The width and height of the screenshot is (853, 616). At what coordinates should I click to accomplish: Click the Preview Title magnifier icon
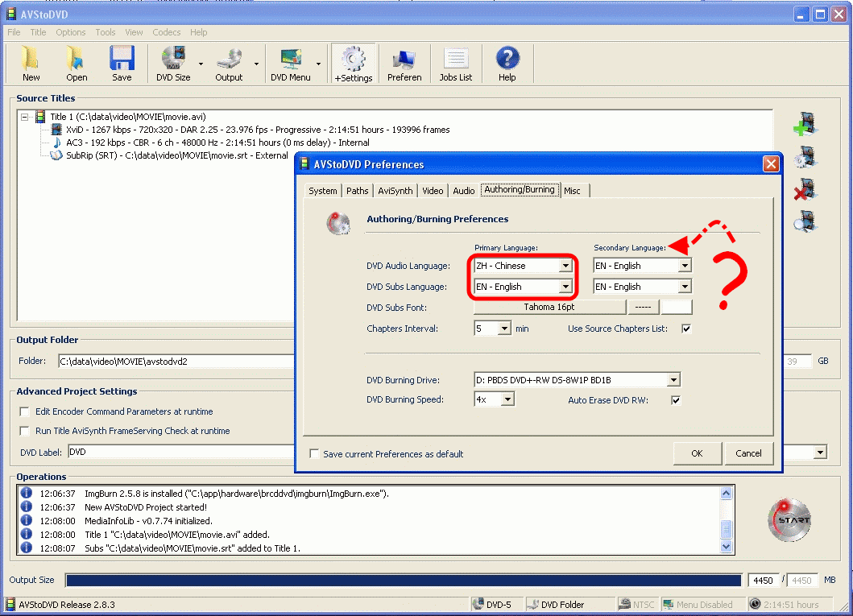click(805, 221)
